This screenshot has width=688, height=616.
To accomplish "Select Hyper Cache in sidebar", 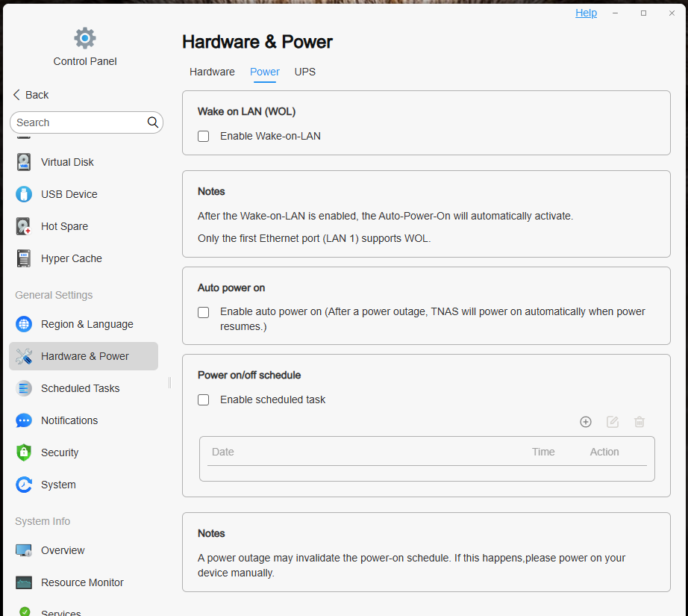I will [x=84, y=258].
